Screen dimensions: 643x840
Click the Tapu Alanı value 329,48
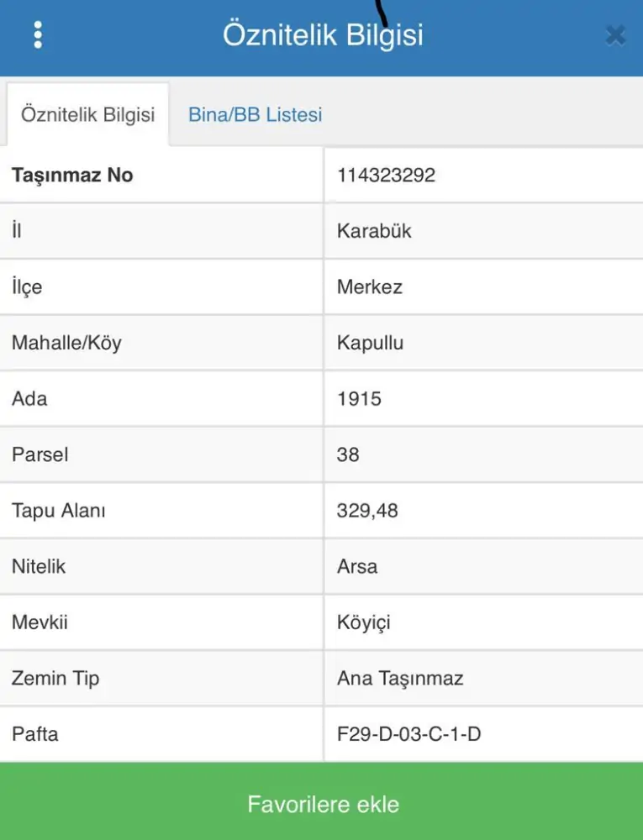pos(367,511)
